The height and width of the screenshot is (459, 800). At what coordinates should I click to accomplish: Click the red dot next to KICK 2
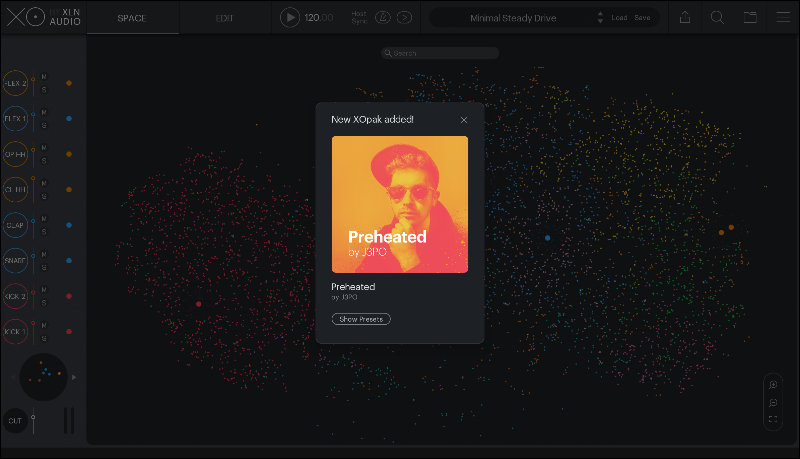pyautogui.click(x=69, y=296)
